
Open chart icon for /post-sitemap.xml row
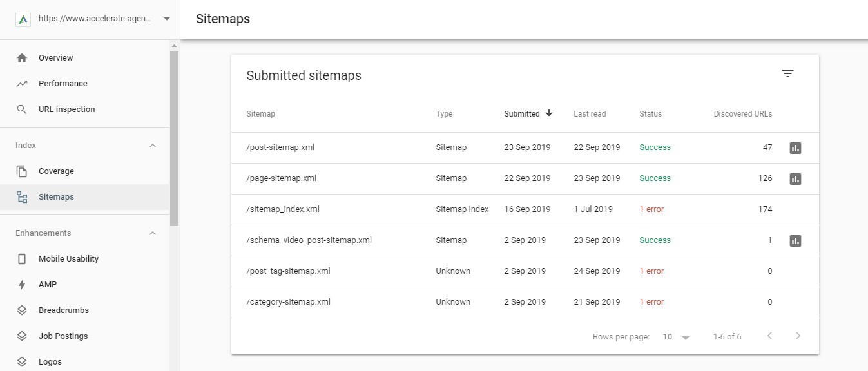click(795, 148)
